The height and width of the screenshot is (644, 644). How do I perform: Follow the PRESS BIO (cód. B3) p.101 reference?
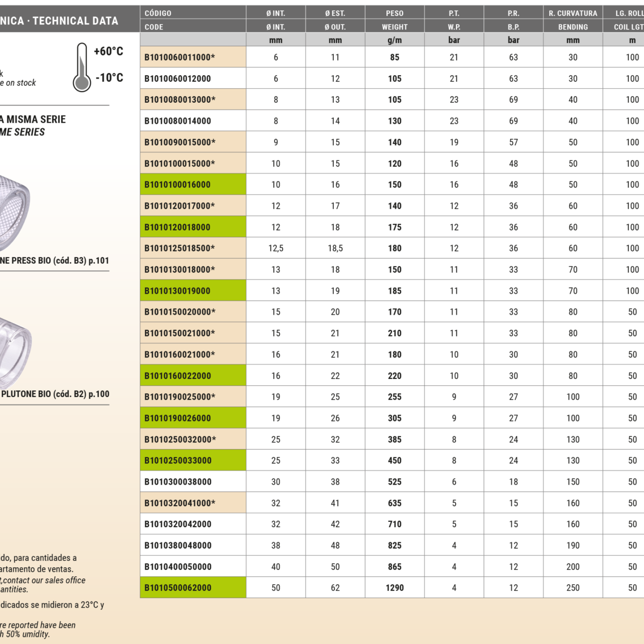point(54,260)
